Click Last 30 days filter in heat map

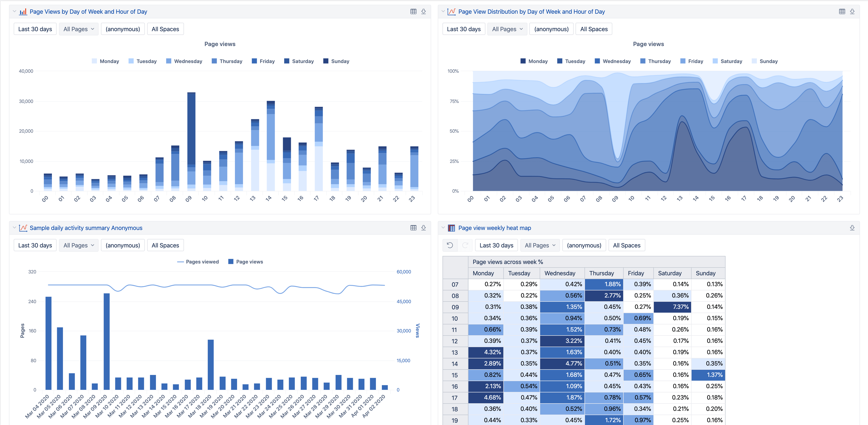click(x=496, y=245)
